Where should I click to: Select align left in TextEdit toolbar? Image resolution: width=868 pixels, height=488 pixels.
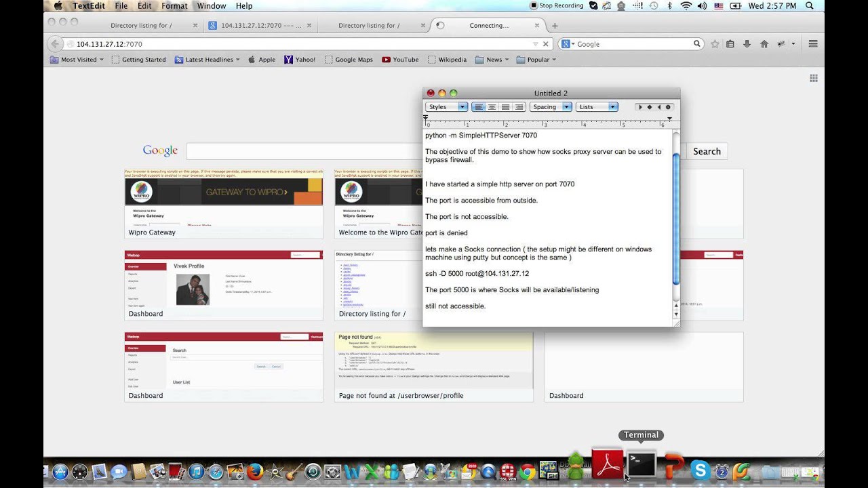pyautogui.click(x=479, y=107)
